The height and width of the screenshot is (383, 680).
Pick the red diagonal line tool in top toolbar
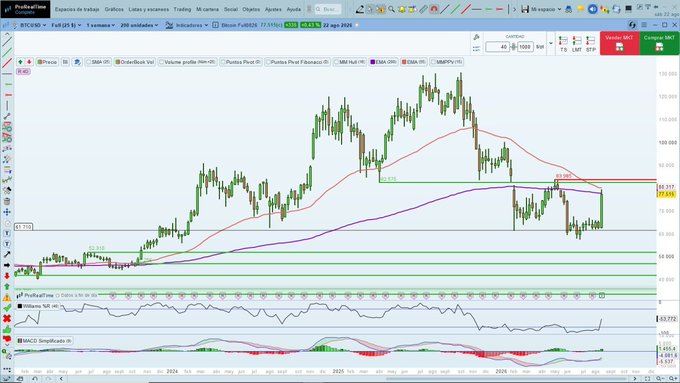click(466, 9)
